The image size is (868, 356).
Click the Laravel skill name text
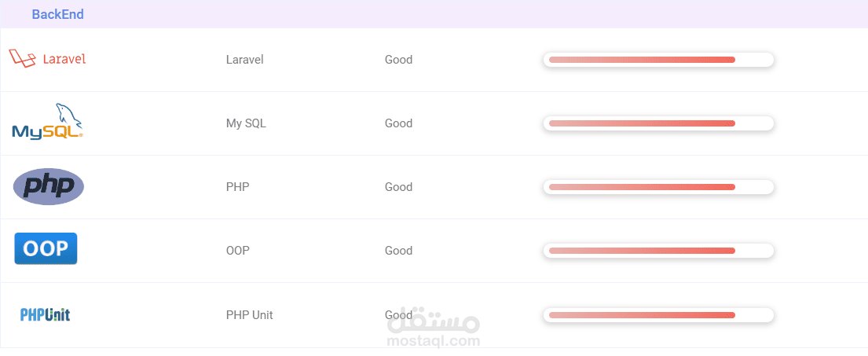pyautogui.click(x=244, y=60)
